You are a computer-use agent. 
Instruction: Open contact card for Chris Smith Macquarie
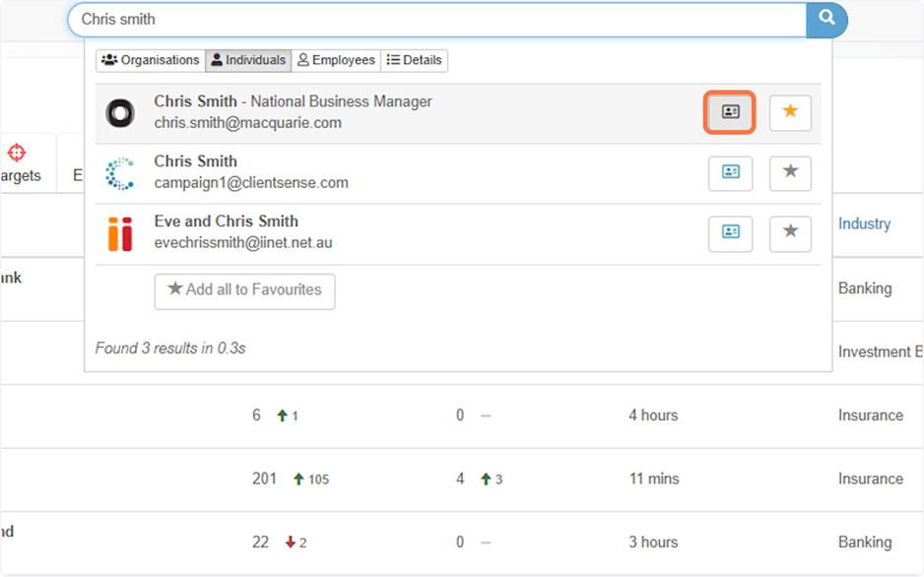pos(730,112)
